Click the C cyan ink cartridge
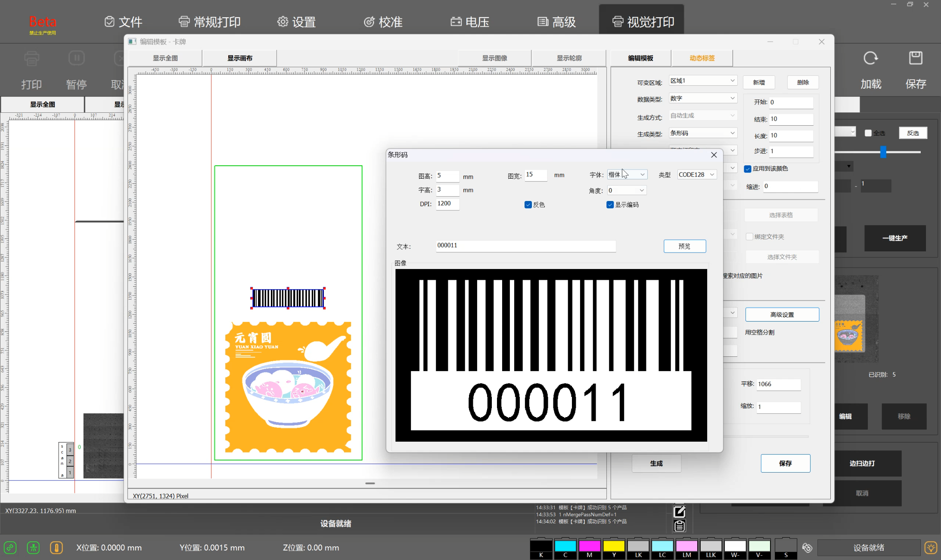The height and width of the screenshot is (560, 941). tap(565, 548)
